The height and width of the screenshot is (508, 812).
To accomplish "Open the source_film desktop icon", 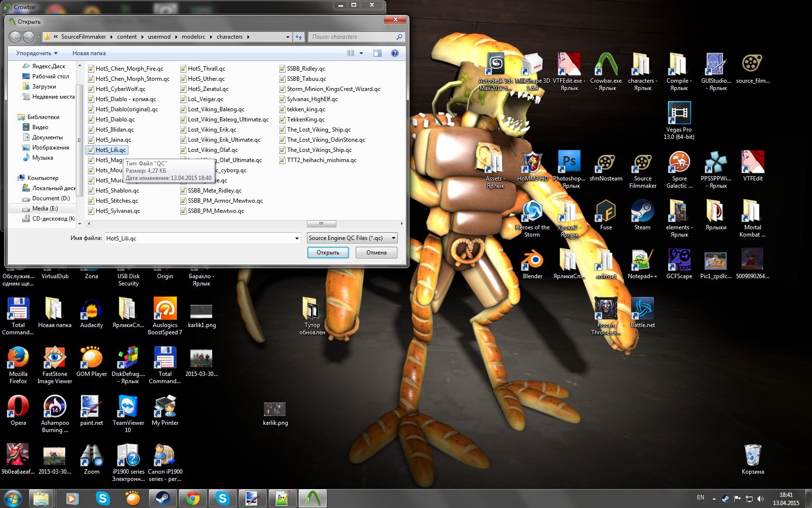I will pos(753,68).
